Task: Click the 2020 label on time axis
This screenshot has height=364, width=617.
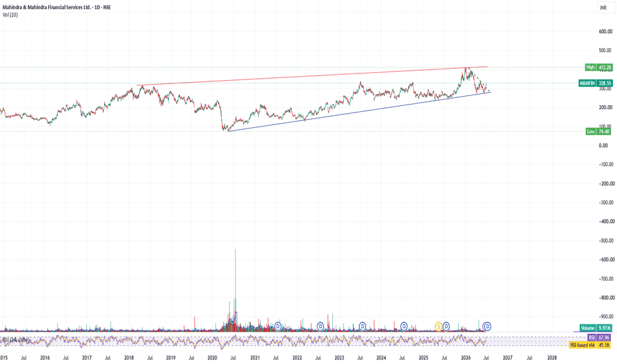Action: pos(212,357)
